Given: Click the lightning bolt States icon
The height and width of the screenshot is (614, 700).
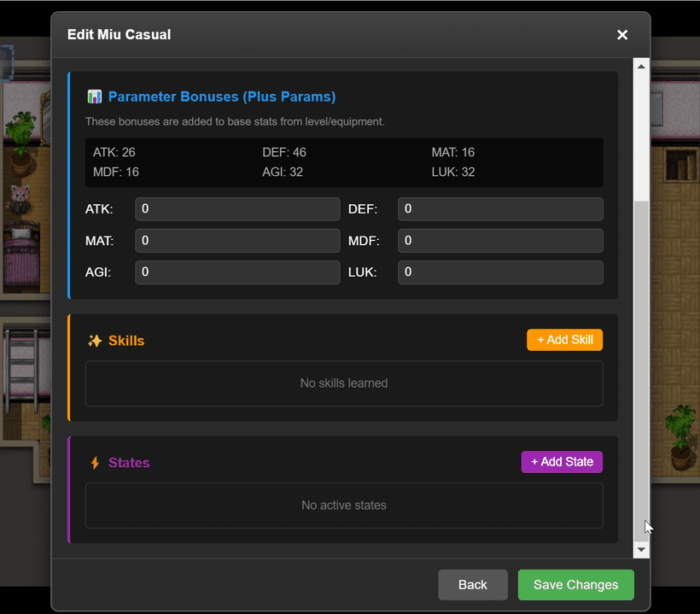Looking at the screenshot, I should click(95, 463).
